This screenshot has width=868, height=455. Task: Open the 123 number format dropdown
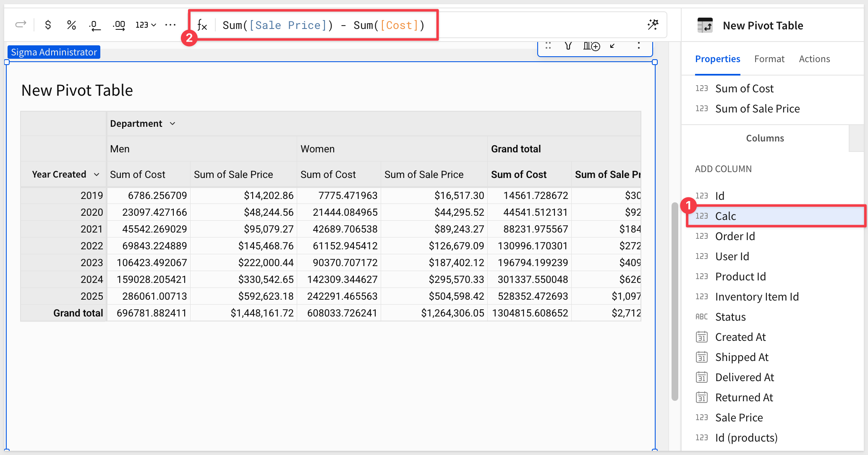[146, 25]
